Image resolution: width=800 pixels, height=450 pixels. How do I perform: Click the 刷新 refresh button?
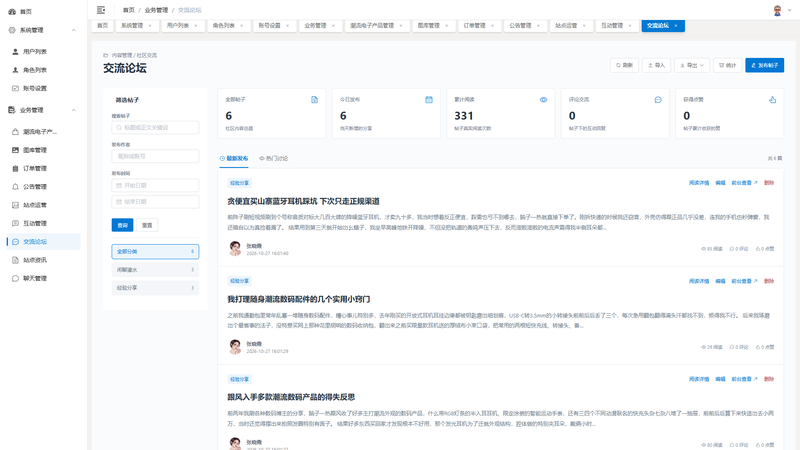[x=624, y=65]
